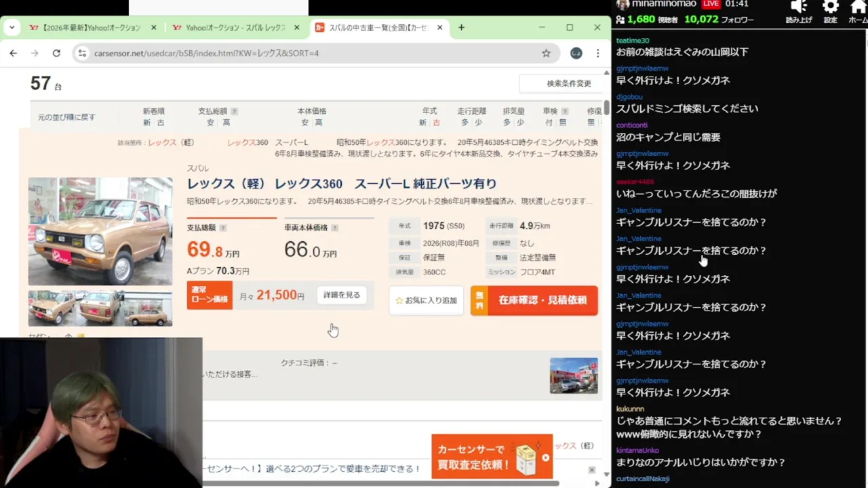
Task: Click username kintamaUnko in chat
Action: (637, 450)
